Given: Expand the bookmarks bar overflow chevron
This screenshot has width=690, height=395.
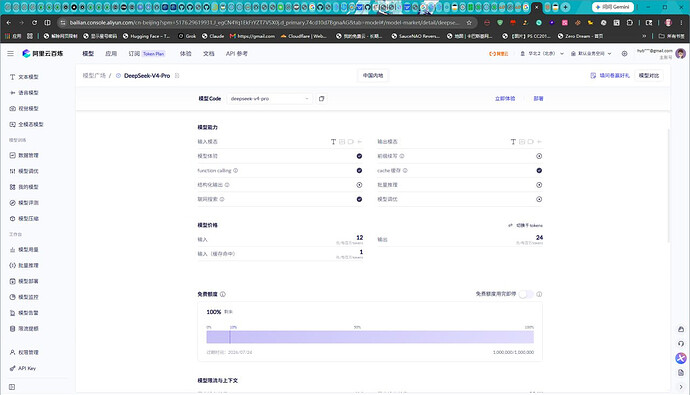Looking at the screenshot, I should 644,36.
